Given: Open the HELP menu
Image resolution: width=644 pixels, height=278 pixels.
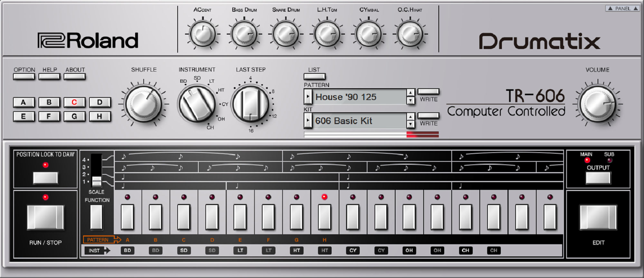Looking at the screenshot, I should [49, 76].
